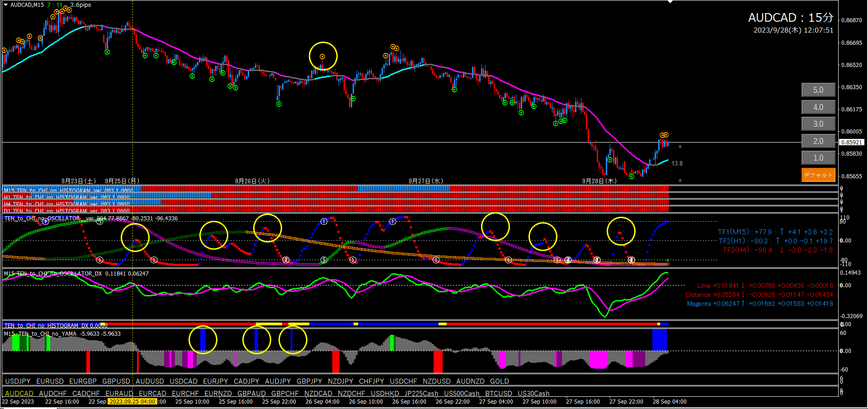Switch chart to NZDCAD symbol

[318, 394]
